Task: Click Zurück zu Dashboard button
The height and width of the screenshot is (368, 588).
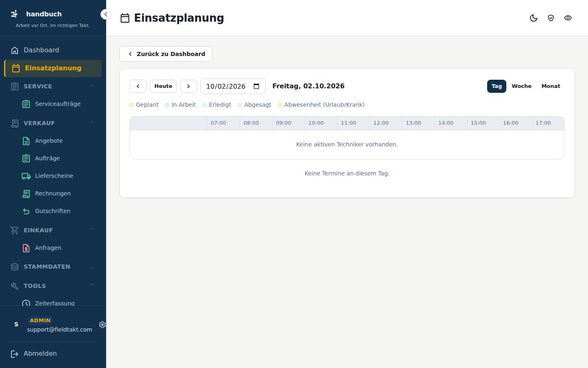Action: 166,54
